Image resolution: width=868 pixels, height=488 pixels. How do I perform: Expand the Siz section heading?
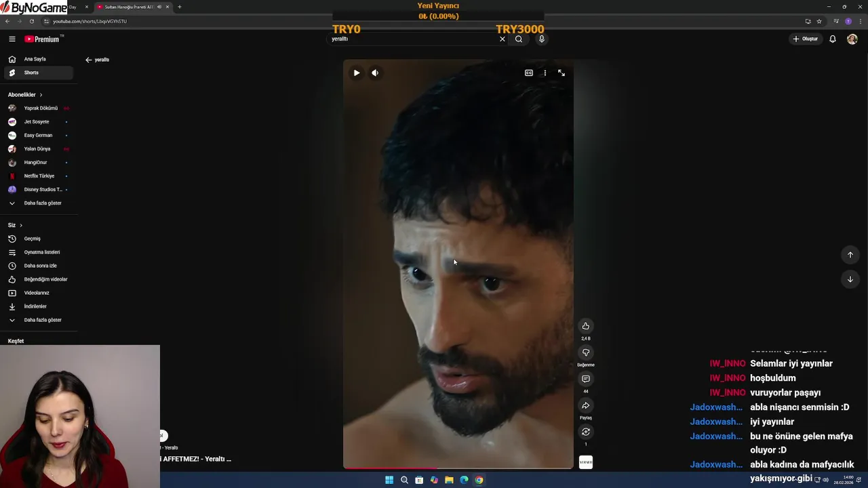(x=15, y=225)
